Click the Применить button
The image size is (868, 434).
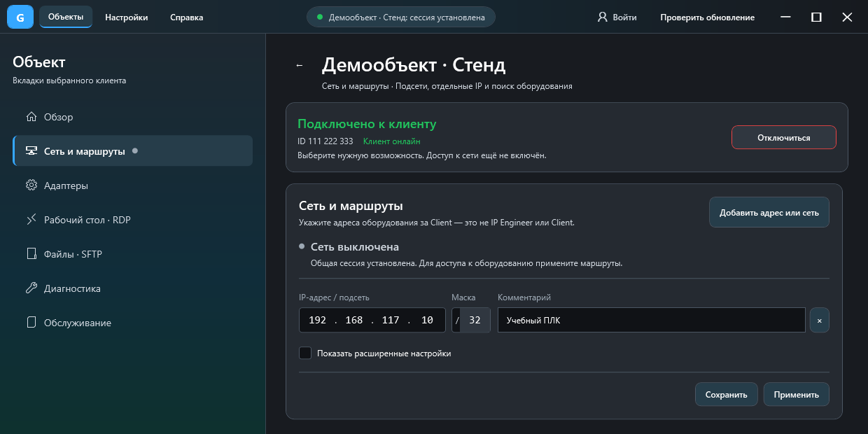pos(797,394)
